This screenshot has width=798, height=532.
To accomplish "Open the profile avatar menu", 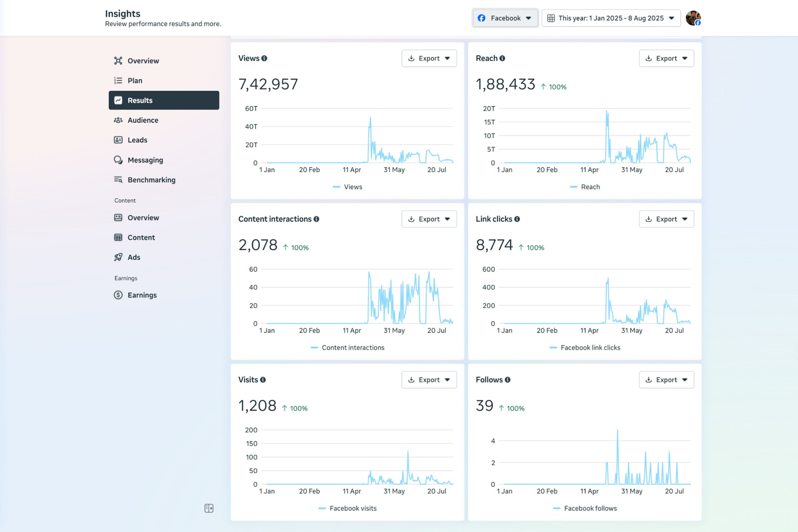I will tap(693, 18).
